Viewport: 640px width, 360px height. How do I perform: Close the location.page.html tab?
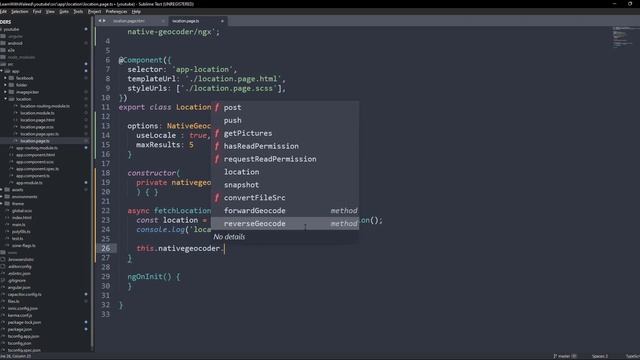(x=163, y=21)
